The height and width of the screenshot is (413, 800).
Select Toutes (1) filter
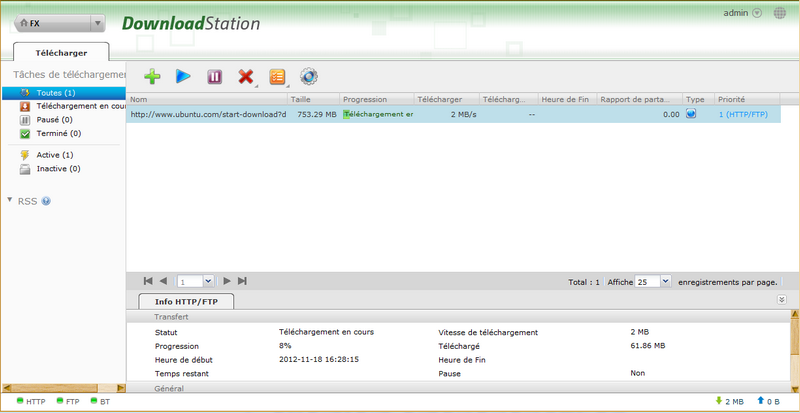[x=64, y=93]
